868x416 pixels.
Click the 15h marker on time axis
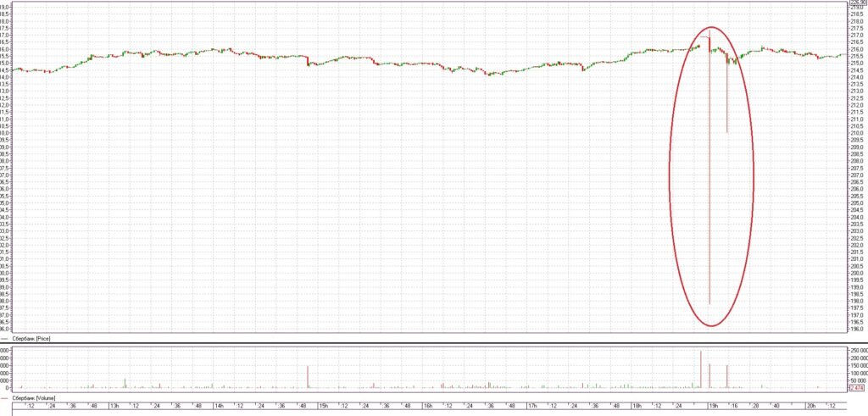click(323, 406)
